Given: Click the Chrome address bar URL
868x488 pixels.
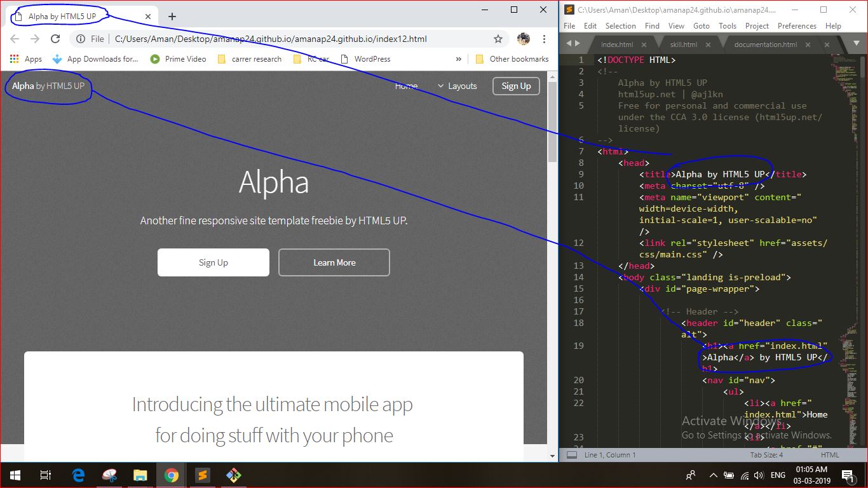Looking at the screenshot, I should (271, 39).
